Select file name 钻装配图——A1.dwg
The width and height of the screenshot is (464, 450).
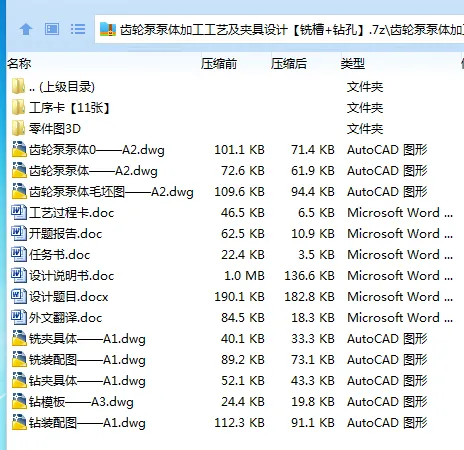(x=87, y=423)
